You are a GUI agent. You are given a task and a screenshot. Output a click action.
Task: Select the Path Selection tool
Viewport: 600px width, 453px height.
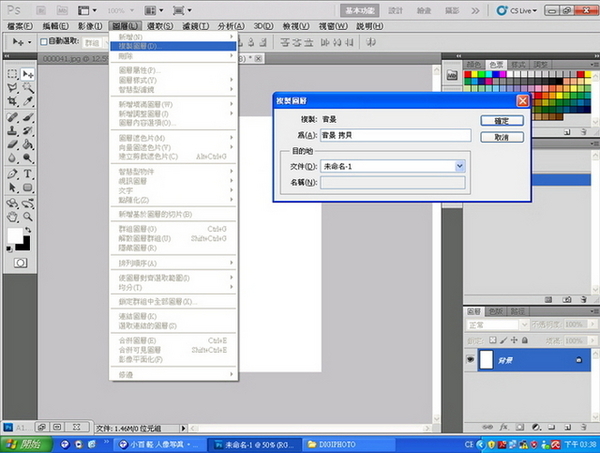tap(12, 187)
